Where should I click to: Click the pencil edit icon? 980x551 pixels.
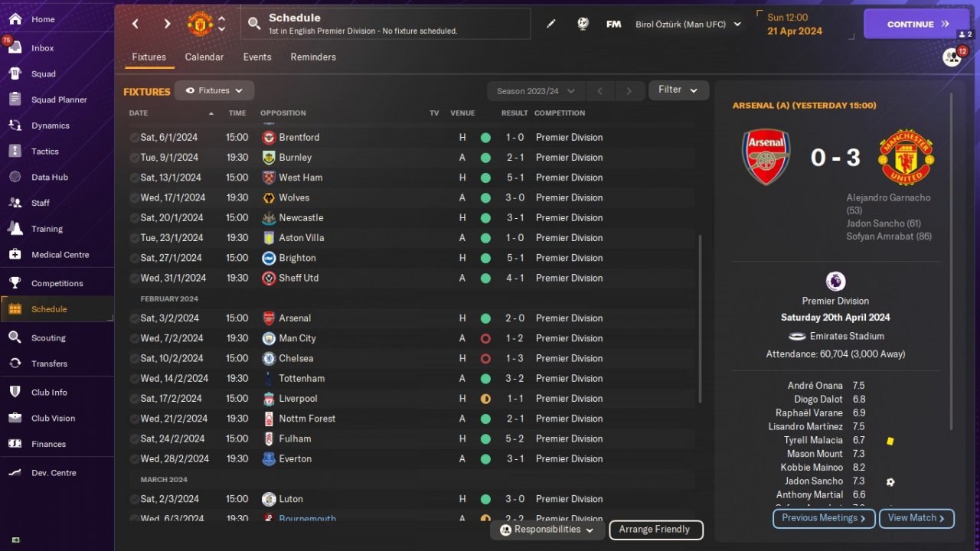tap(550, 24)
